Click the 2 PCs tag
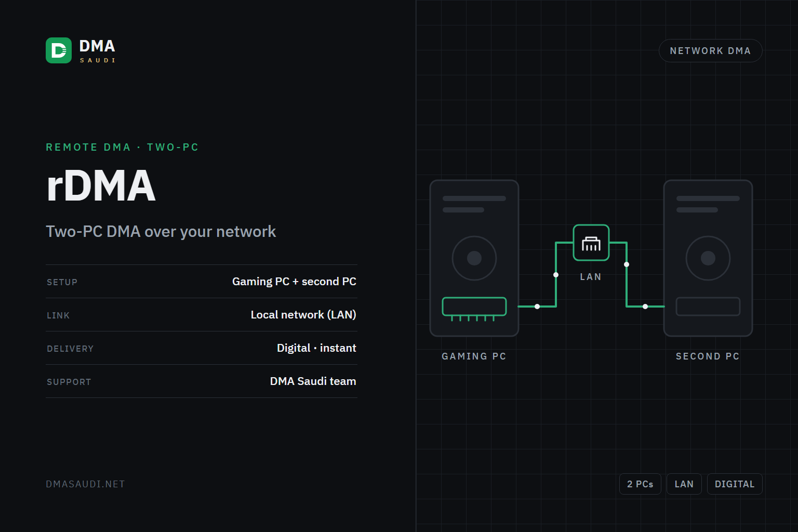The height and width of the screenshot is (532, 798). point(640,484)
